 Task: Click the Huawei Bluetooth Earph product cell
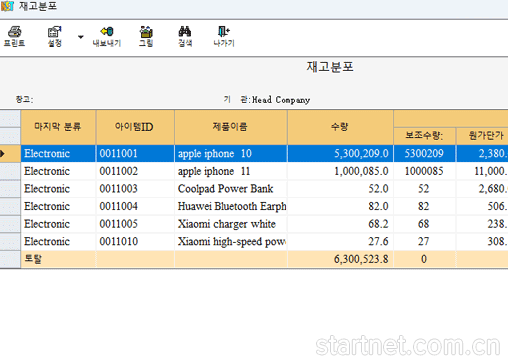coord(230,206)
